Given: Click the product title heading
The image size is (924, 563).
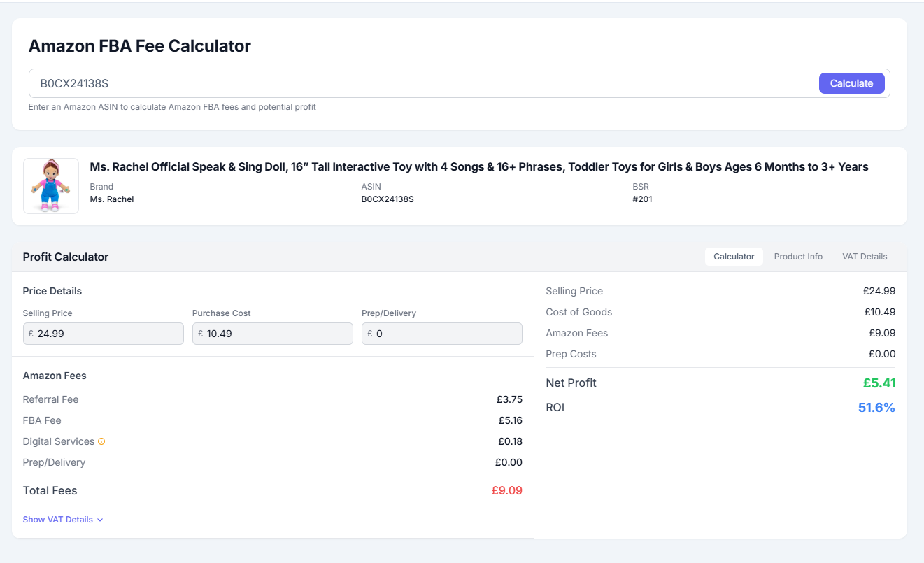Looking at the screenshot, I should point(478,167).
